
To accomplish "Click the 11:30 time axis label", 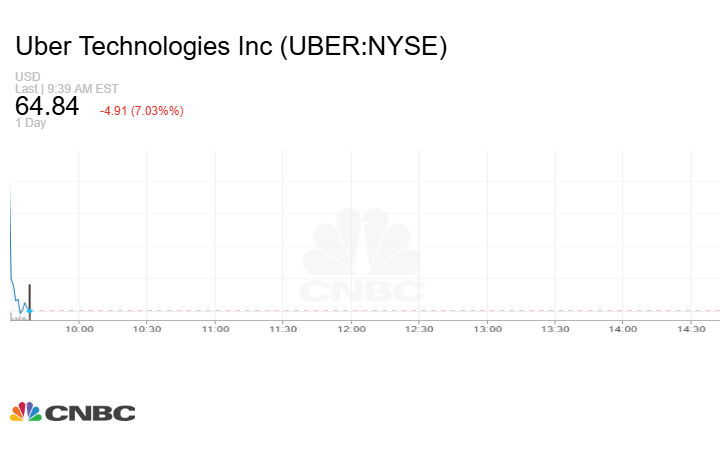I will 283,328.
